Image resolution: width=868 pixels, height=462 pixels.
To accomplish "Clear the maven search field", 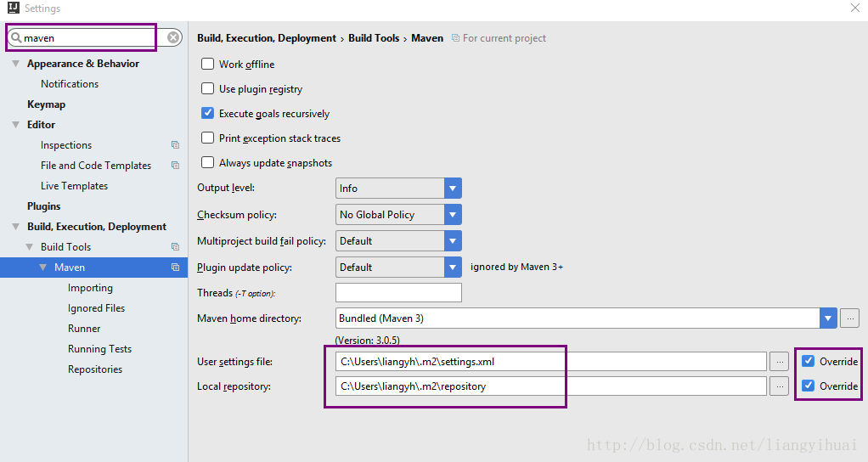I will [x=173, y=37].
